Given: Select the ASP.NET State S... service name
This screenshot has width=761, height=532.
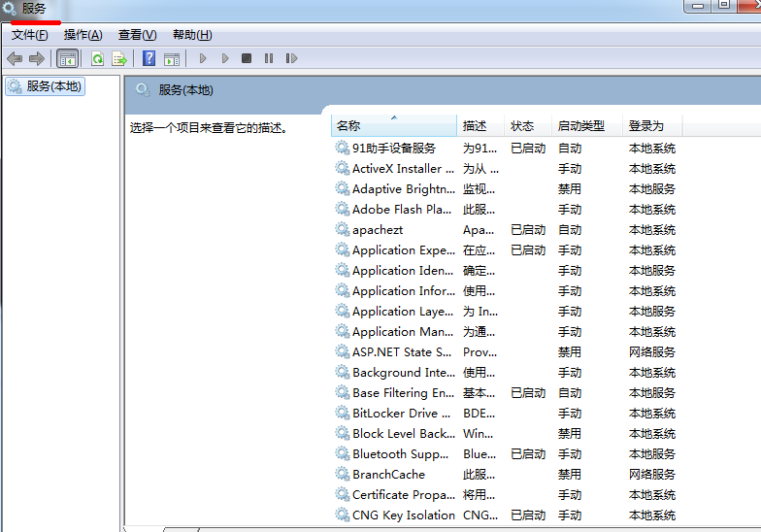Looking at the screenshot, I should tap(402, 351).
